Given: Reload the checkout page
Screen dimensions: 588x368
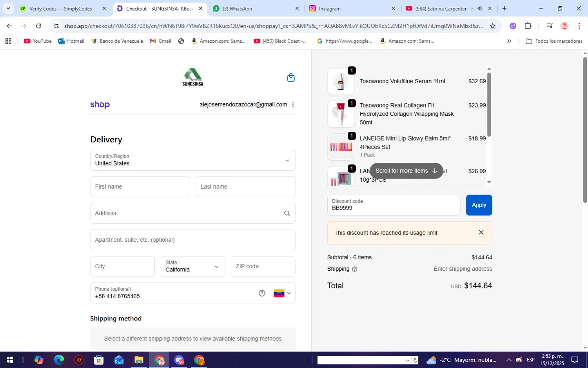Looking at the screenshot, I should [x=38, y=26].
